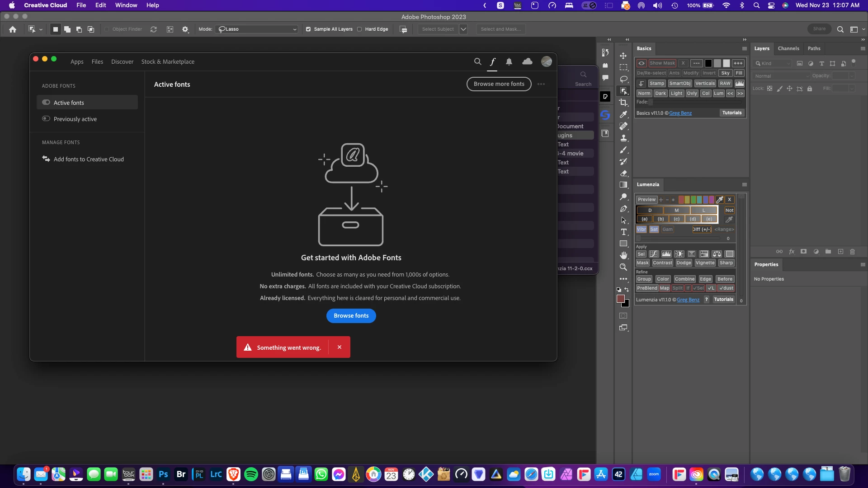Click the fonts icon in Creative Cloud
This screenshot has height=488, width=868.
pos(492,61)
